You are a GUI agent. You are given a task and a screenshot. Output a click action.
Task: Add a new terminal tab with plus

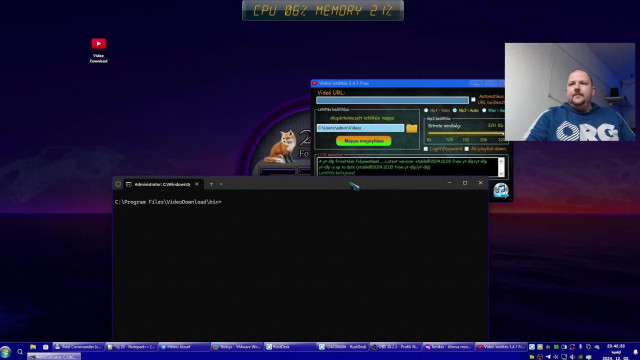[x=211, y=184]
